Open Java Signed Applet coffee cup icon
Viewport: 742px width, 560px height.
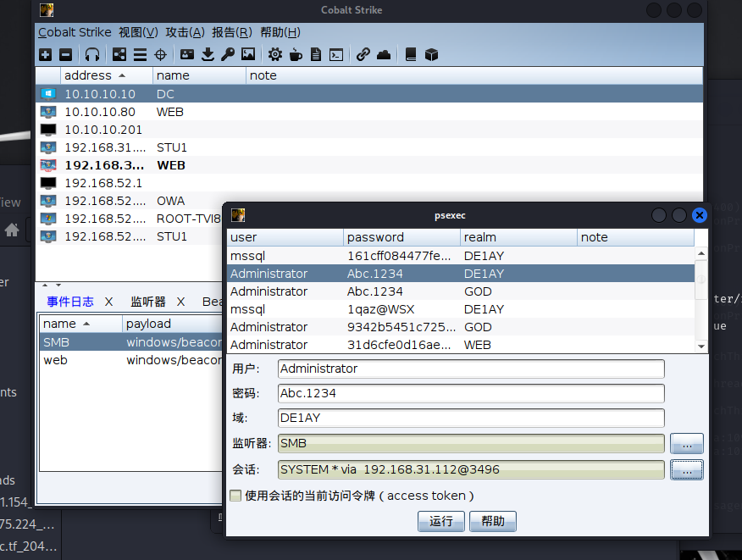pos(296,55)
